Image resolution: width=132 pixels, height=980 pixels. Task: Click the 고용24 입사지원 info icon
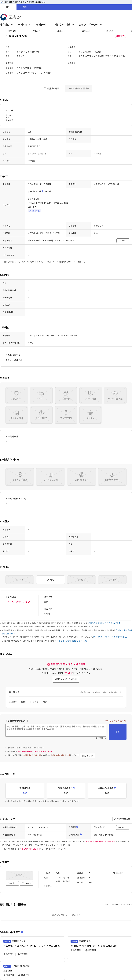[x=114, y=788]
